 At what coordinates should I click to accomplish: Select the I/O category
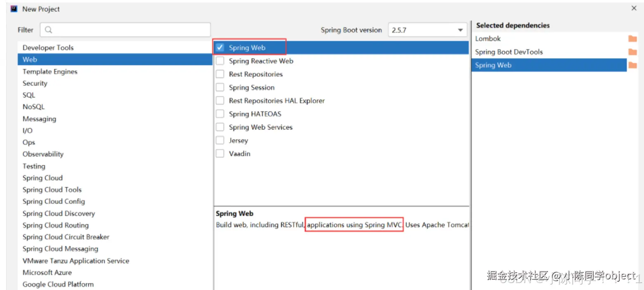pyautogui.click(x=115, y=130)
